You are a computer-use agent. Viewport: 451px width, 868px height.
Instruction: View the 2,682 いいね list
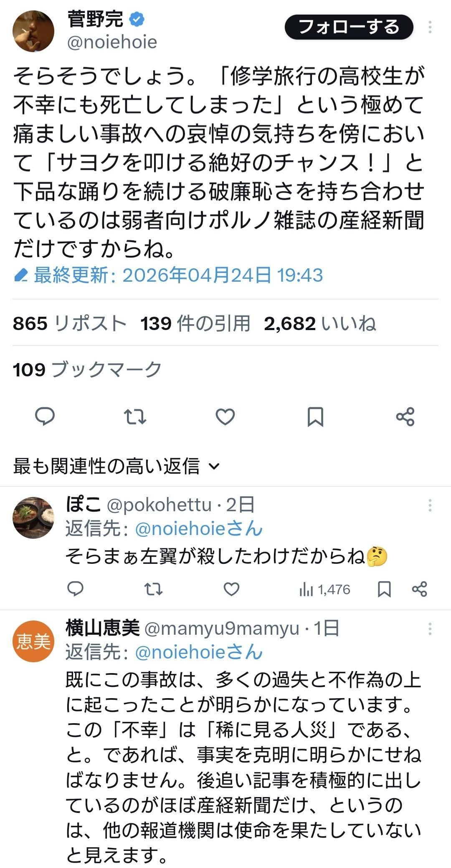[x=320, y=323]
